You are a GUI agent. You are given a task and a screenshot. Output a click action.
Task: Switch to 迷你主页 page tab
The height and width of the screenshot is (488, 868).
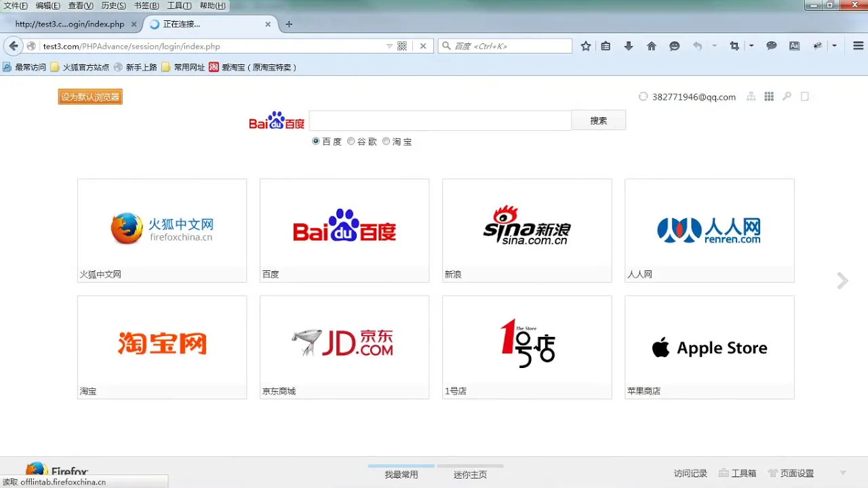pos(470,474)
